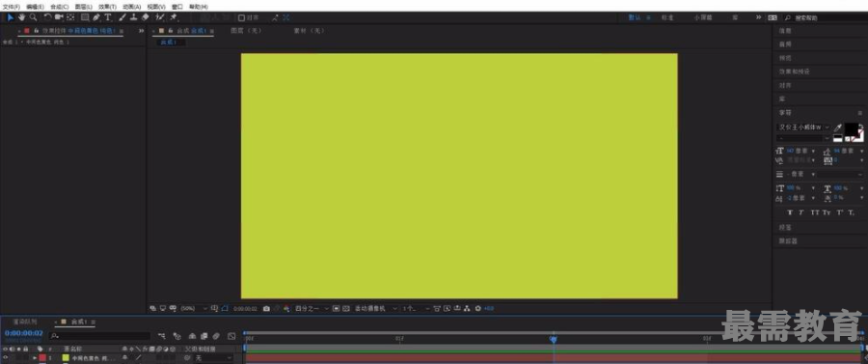Select the Puppet Pin tool
Viewport: 868px width, 364px height.
point(174,17)
